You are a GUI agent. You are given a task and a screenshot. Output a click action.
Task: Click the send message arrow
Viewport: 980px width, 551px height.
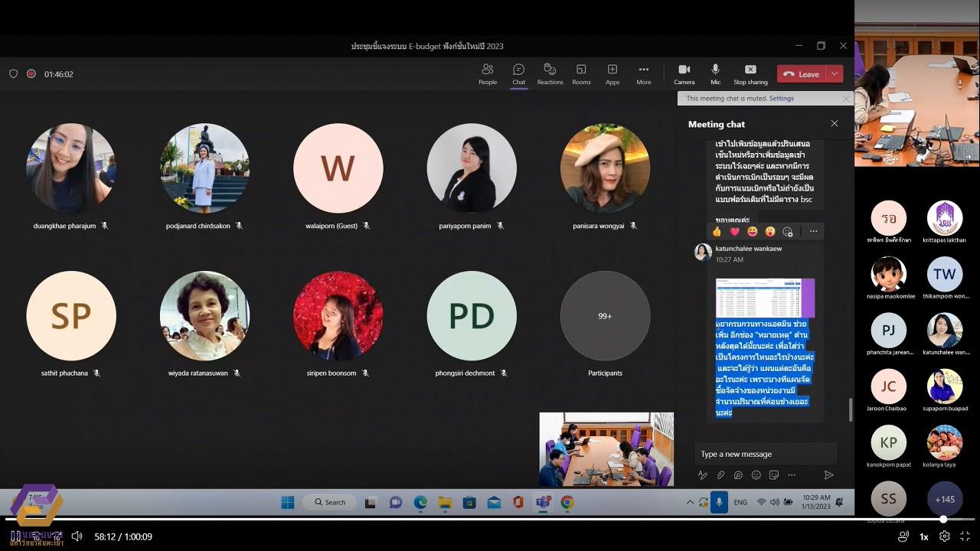point(828,475)
